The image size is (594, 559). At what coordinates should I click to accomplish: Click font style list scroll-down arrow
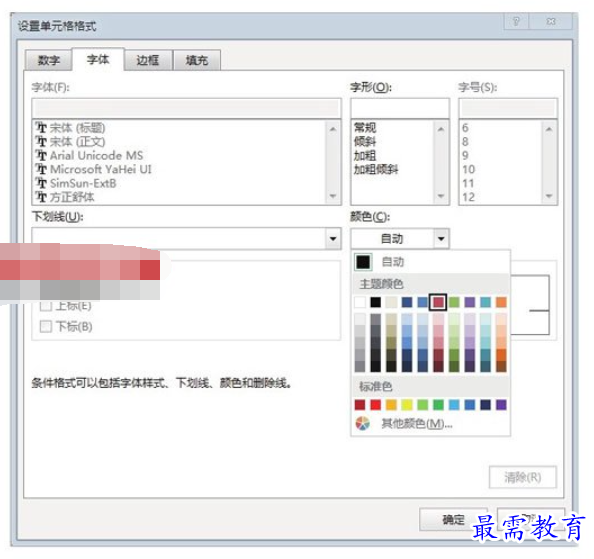(x=441, y=196)
